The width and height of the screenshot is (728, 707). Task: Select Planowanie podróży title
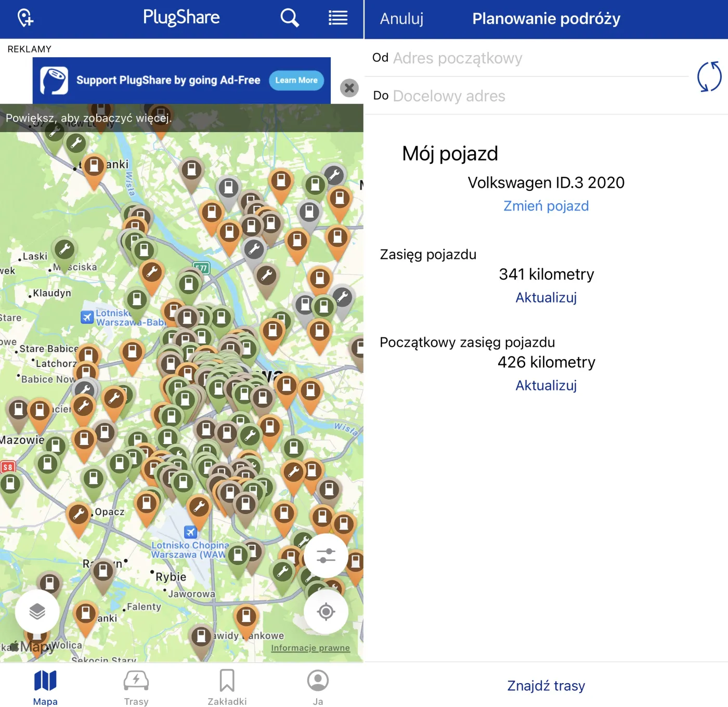tap(546, 19)
